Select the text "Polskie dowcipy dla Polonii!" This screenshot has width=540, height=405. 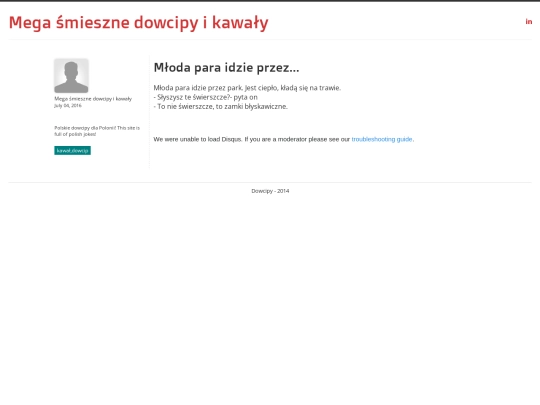click(x=85, y=128)
